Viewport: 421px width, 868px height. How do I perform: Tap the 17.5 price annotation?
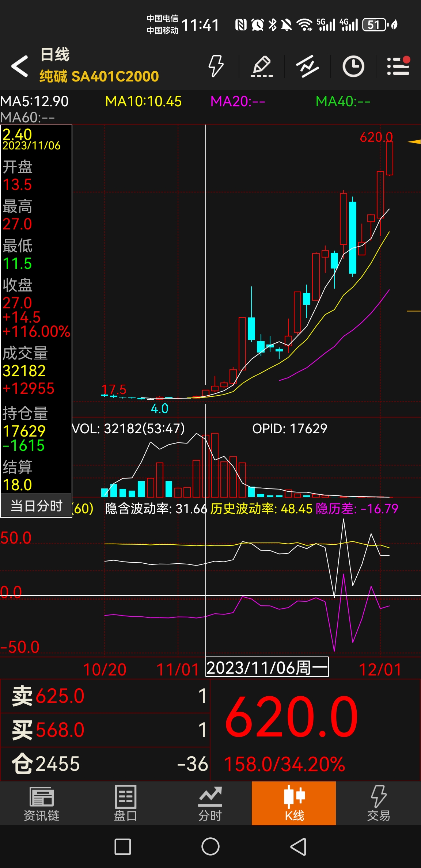tap(113, 389)
